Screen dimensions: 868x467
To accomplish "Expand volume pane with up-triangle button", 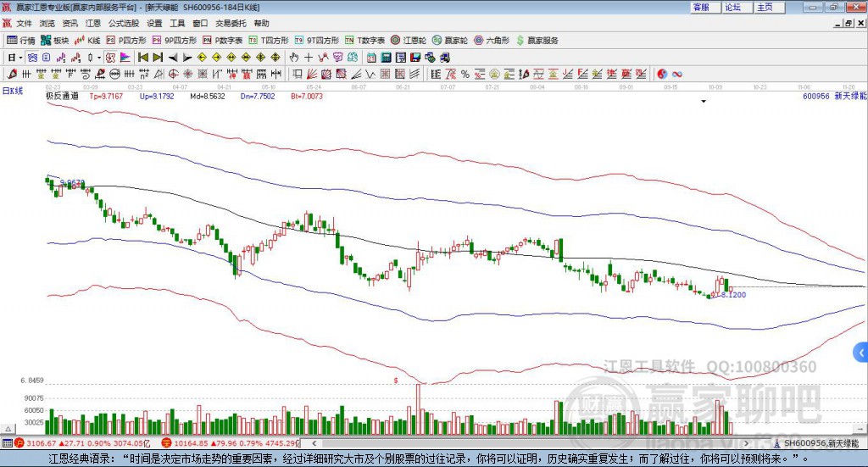I will pyautogui.click(x=8, y=428).
